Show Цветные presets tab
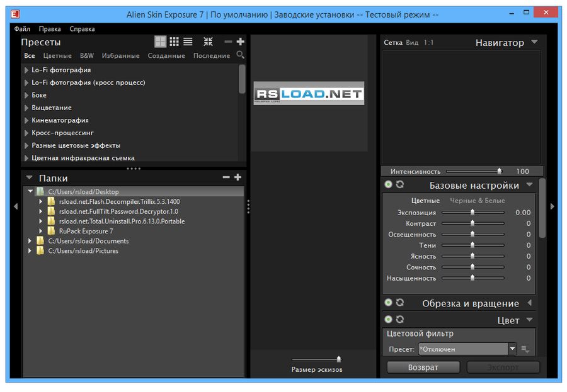 (57, 55)
